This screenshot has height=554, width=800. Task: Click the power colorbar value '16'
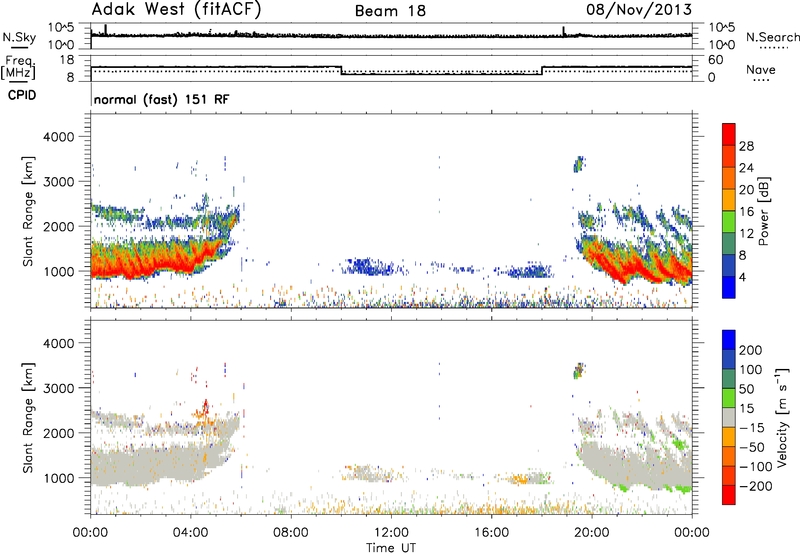tap(746, 212)
